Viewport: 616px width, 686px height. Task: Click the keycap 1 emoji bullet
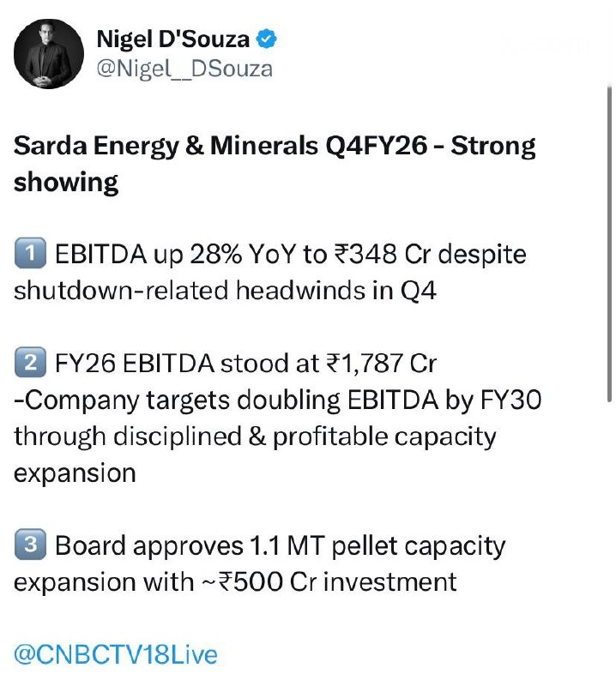pyautogui.click(x=30, y=253)
